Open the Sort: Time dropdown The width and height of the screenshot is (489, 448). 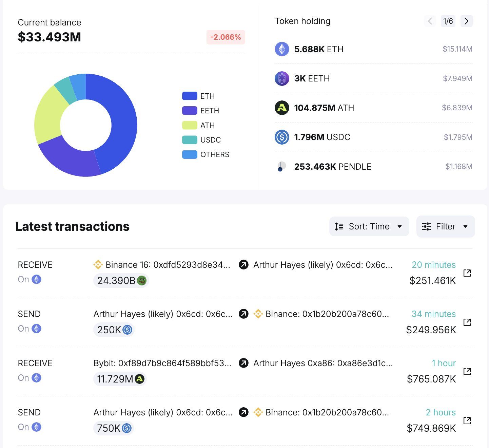coord(369,226)
